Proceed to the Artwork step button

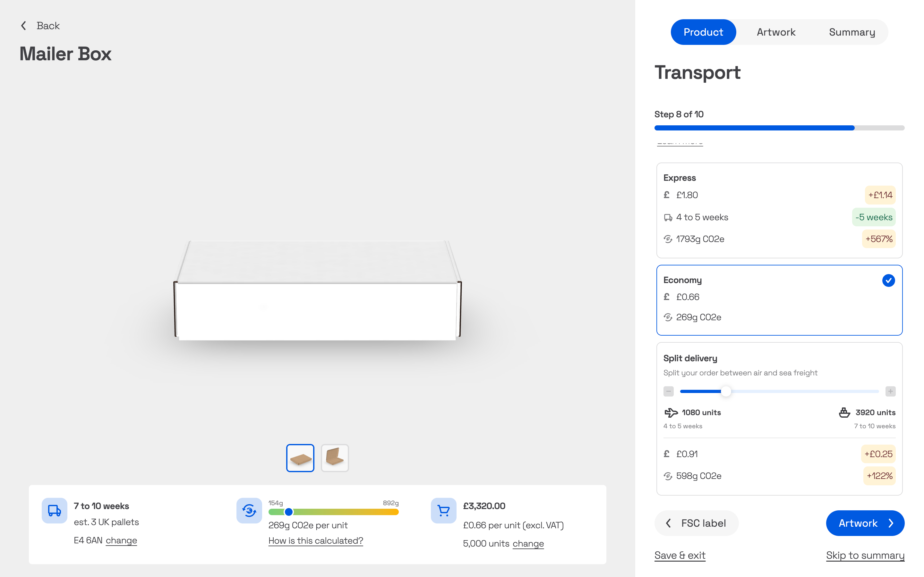tap(865, 523)
